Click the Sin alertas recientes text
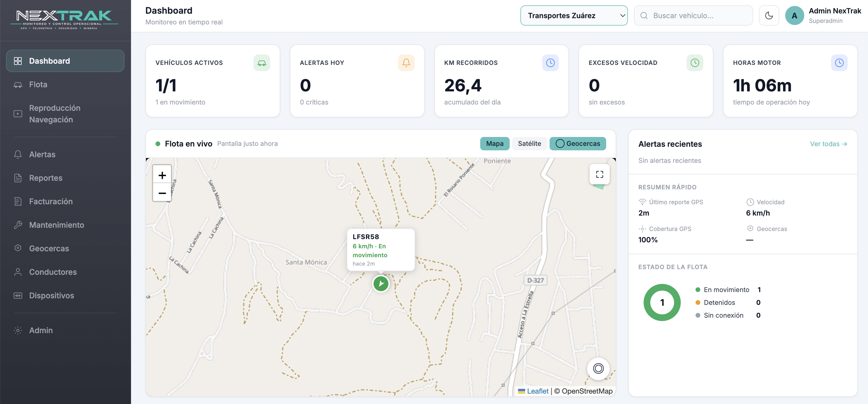The image size is (868, 404). (x=670, y=160)
